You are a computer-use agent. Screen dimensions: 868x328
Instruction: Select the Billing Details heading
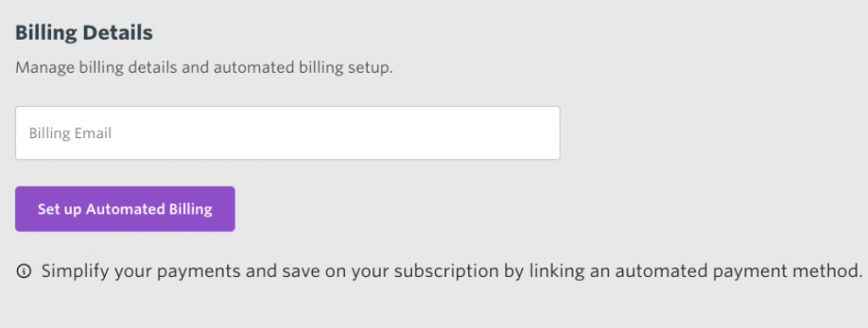pos(84,33)
